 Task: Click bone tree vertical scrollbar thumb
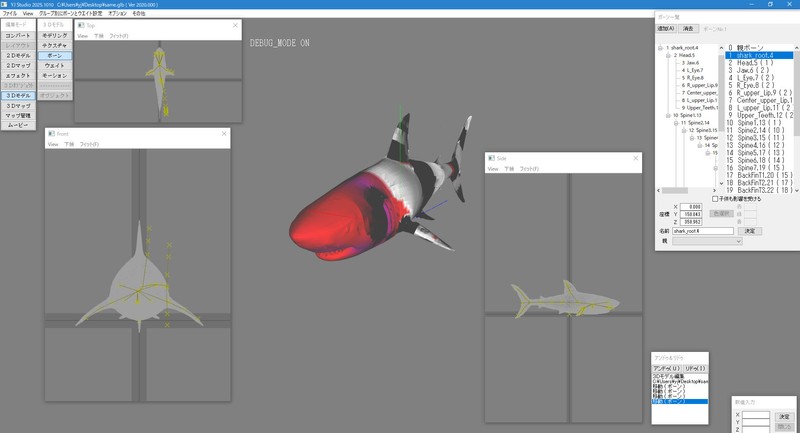[721, 92]
